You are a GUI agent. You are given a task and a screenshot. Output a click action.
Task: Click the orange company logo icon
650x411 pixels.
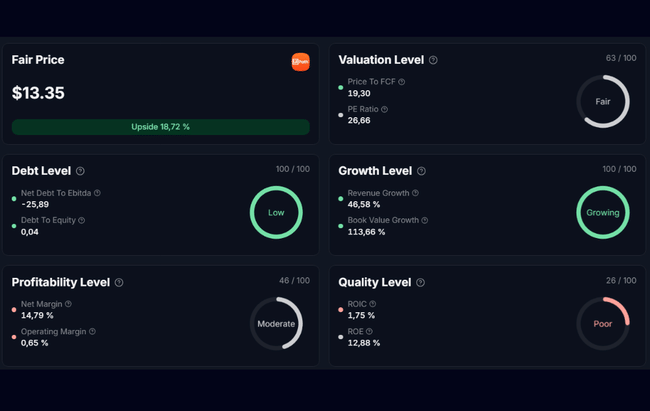(300, 62)
